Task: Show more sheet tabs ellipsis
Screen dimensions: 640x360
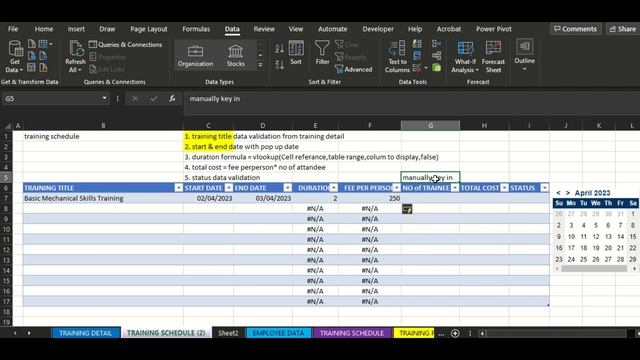Action: [441, 333]
